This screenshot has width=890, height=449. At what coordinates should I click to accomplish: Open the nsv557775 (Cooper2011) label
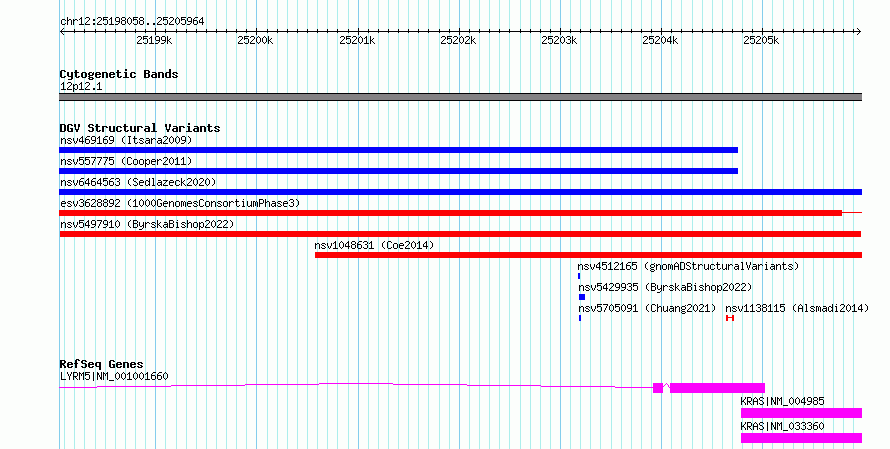click(126, 161)
